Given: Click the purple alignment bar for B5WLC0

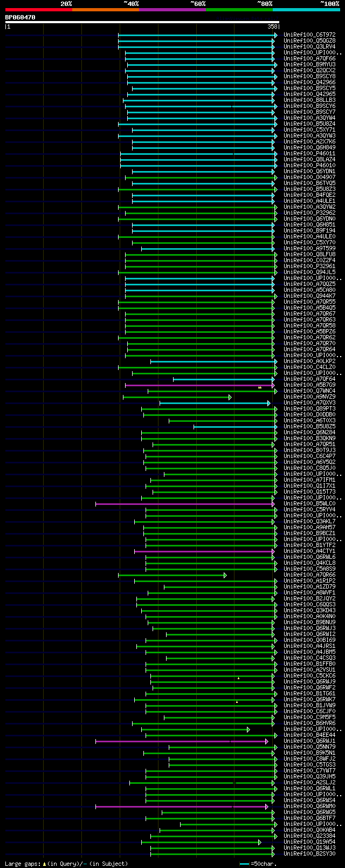Looking at the screenshot, I should (x=184, y=504).
